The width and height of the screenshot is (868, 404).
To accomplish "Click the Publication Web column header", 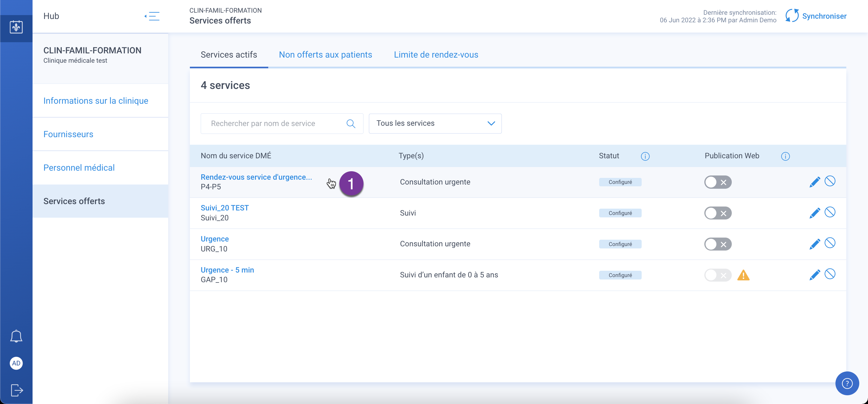I will click(x=731, y=156).
